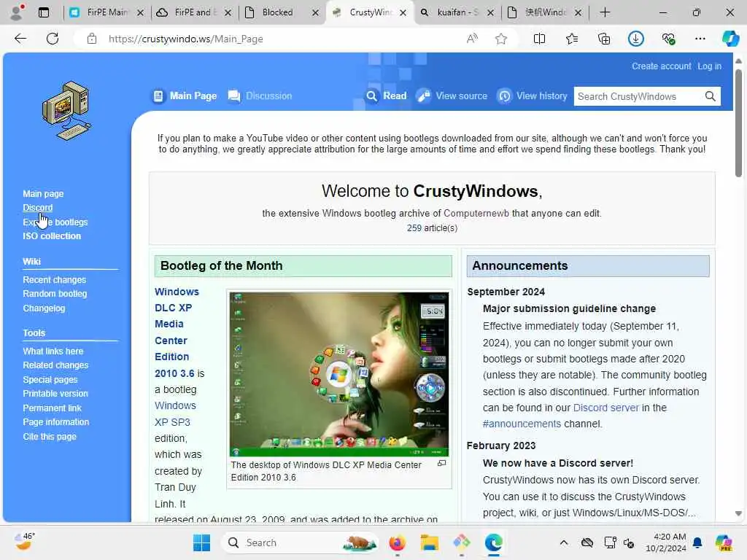747x560 pixels.
Task: Open the Collections icon
Action: (603, 39)
